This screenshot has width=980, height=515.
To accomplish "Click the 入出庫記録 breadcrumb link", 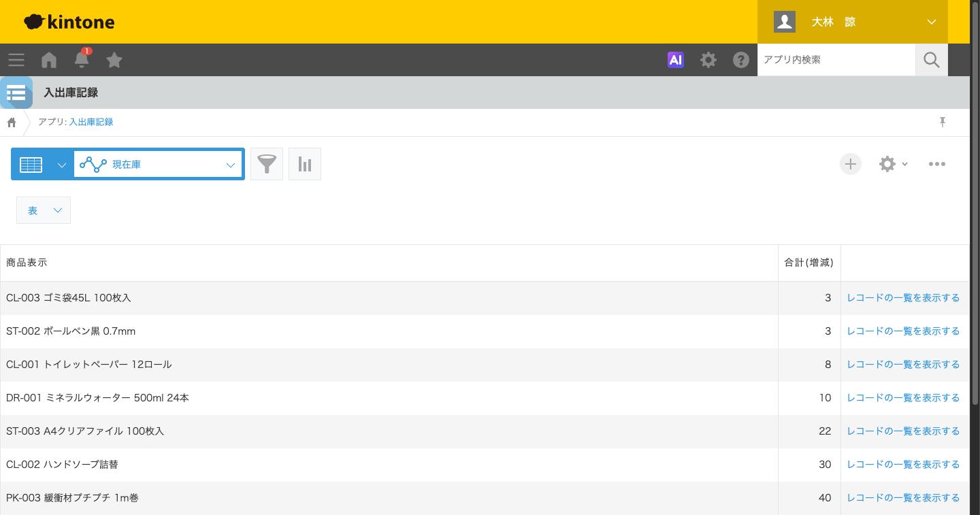I will click(x=91, y=122).
